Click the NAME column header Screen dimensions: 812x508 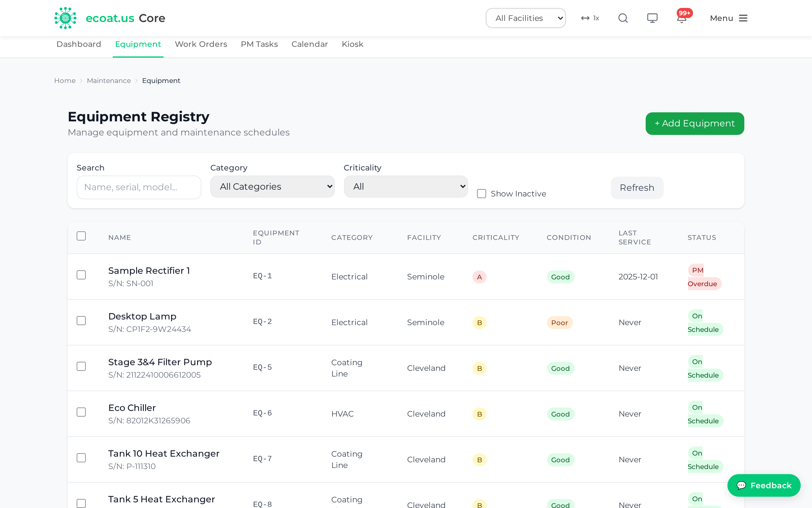[120, 238]
